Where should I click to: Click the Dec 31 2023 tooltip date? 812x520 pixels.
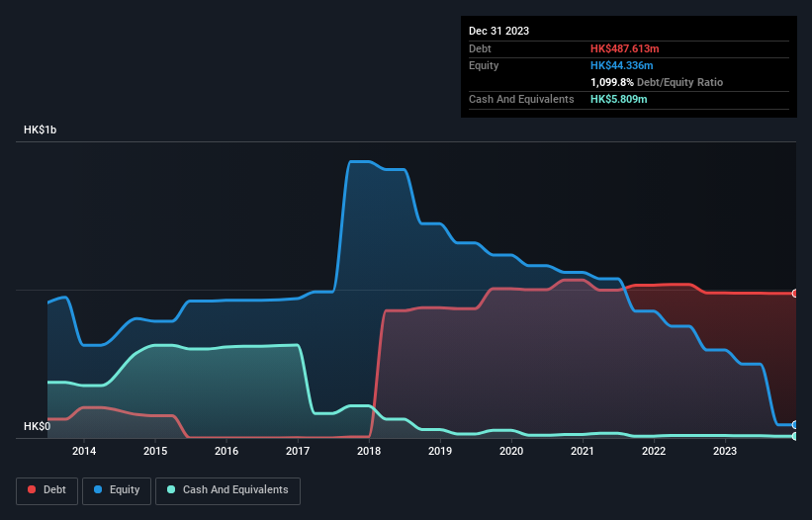pyautogui.click(x=498, y=31)
